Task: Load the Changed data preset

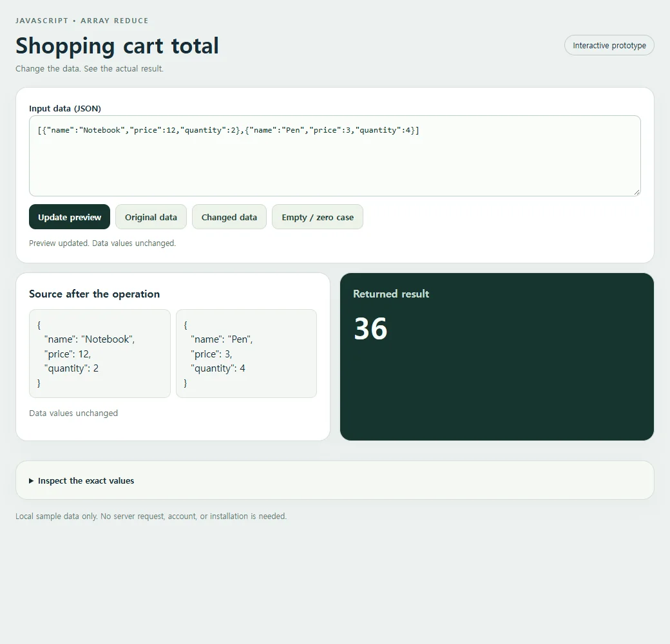Action: tap(229, 217)
